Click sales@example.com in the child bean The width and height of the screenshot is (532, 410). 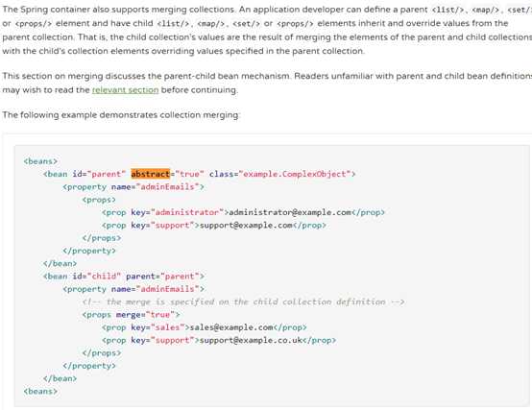[231, 327]
